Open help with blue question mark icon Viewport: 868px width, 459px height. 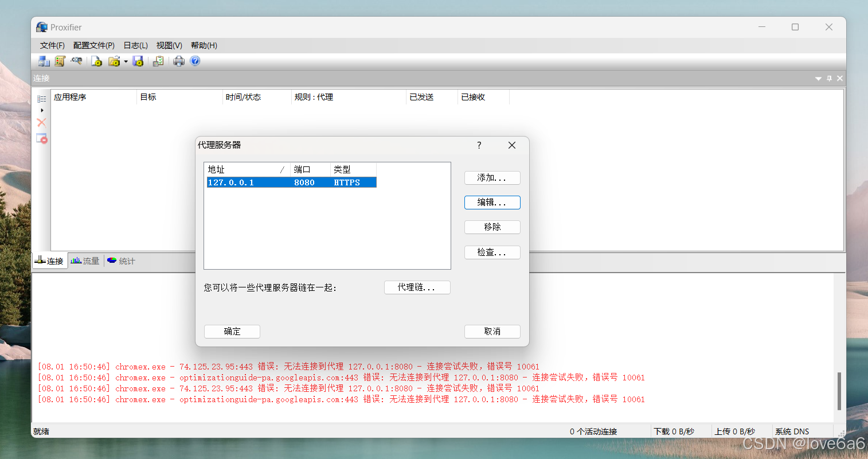point(195,61)
